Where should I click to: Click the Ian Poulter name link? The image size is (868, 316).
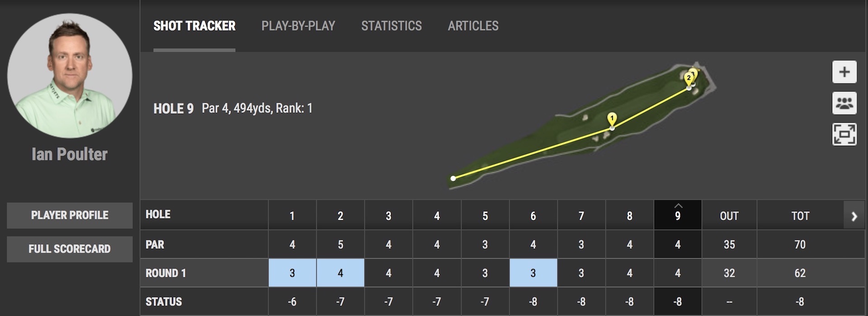tap(70, 154)
